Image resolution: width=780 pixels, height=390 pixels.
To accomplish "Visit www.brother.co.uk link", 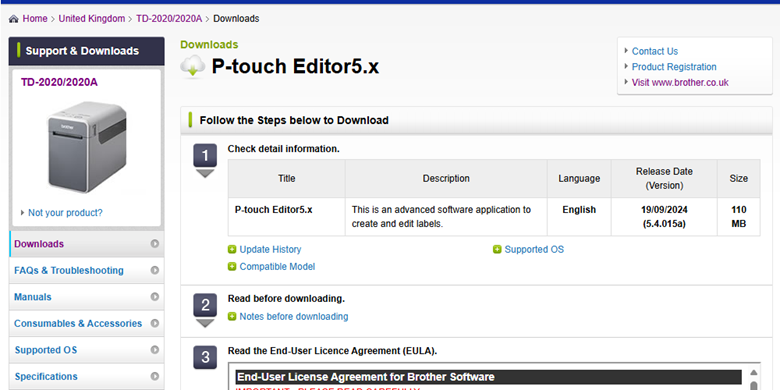I will (680, 83).
